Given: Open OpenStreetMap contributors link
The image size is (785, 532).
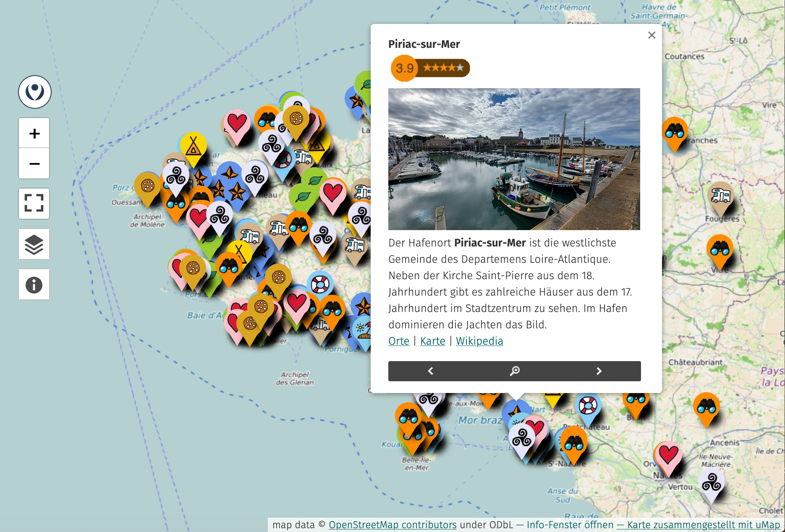Looking at the screenshot, I should coord(392,525).
